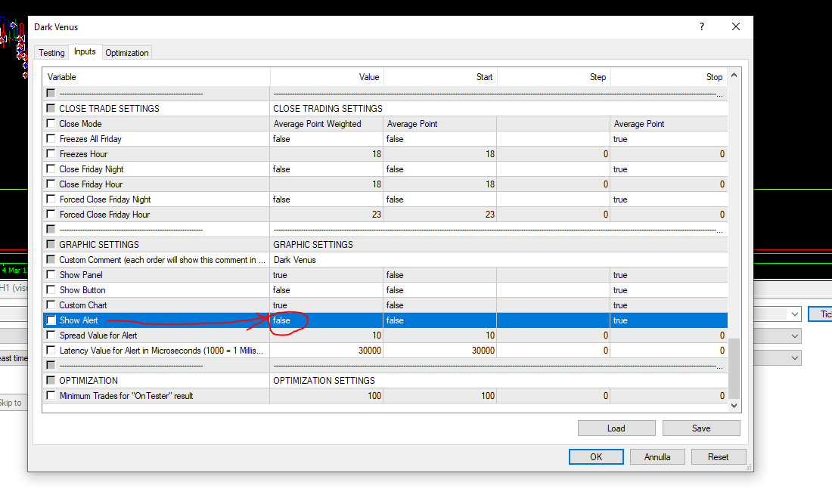Click the inputs list scrollbar thumb
Image resolution: width=832 pixels, height=504 pixels.
[x=734, y=368]
